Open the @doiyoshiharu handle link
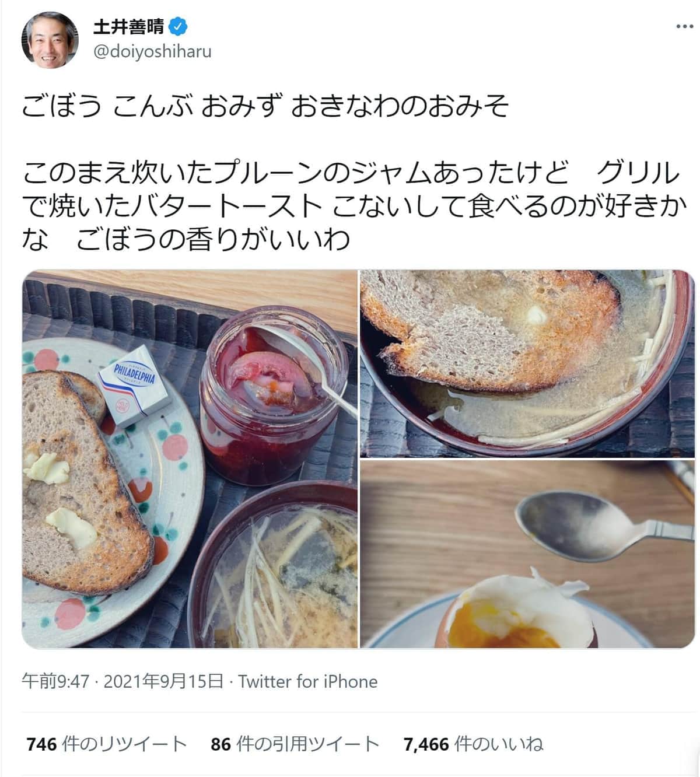The height and width of the screenshot is (777, 700). coord(152,51)
